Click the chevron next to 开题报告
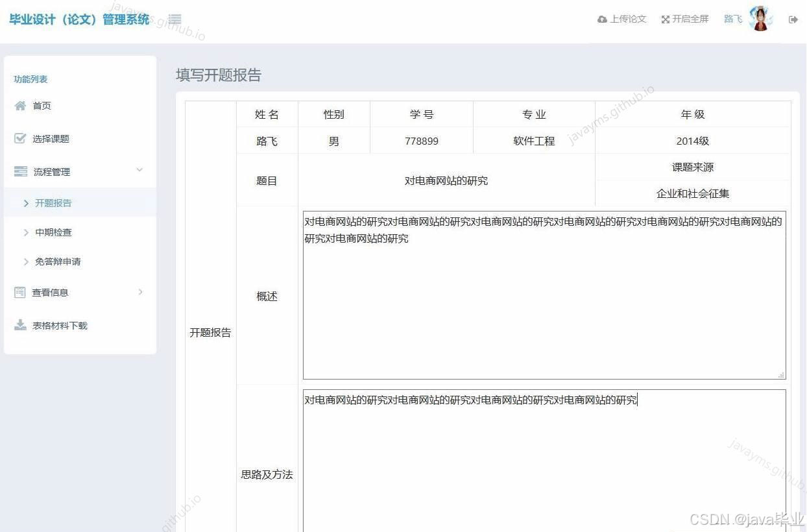Image resolution: width=807 pixels, height=532 pixels. pos(26,203)
